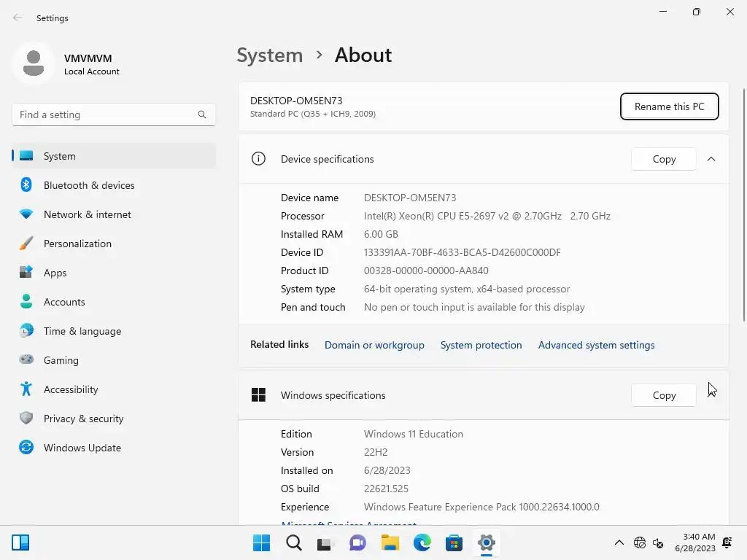
Task: Click the edition text Windows 11 Education
Action: pyautogui.click(x=414, y=434)
